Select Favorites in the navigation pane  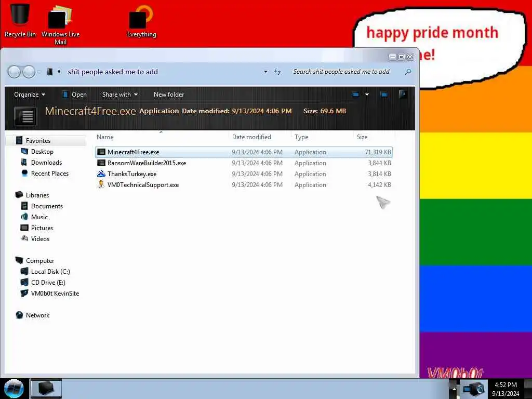click(x=38, y=140)
